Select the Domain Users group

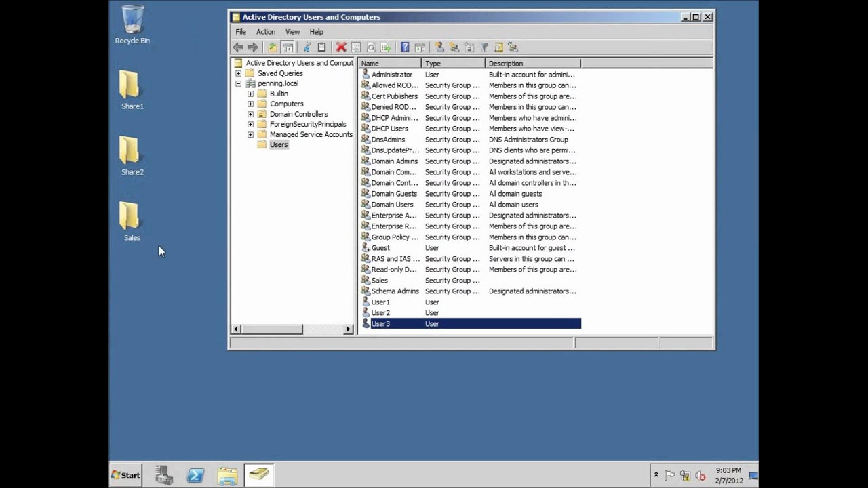tap(470, 205)
